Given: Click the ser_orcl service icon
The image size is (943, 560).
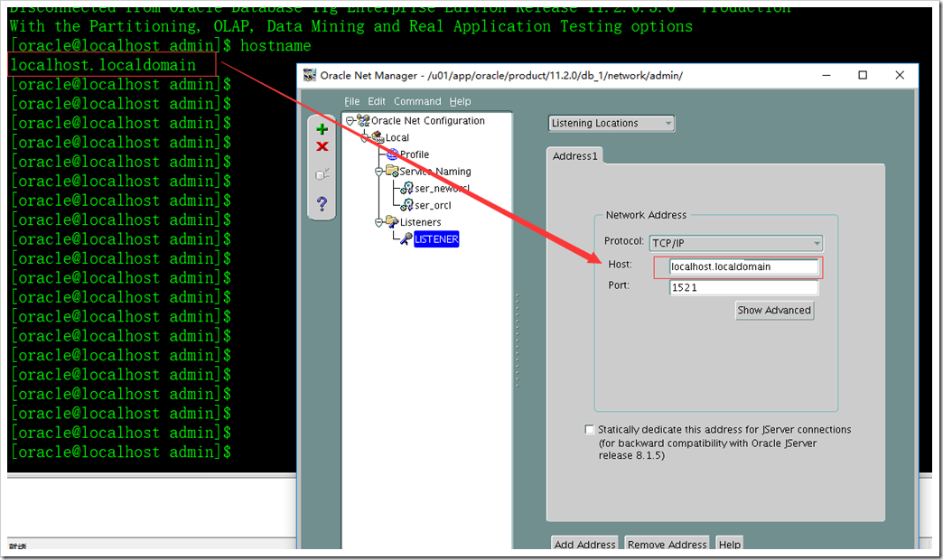Looking at the screenshot, I should 407,205.
